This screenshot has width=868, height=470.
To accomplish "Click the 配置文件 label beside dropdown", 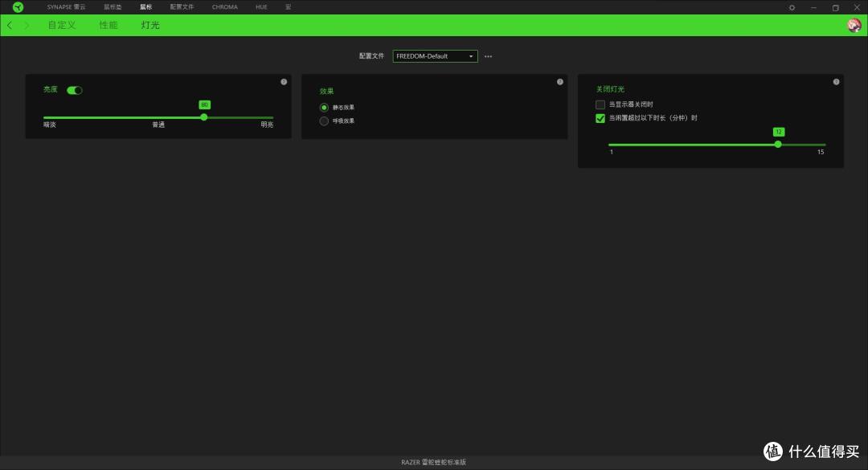I will [x=371, y=56].
